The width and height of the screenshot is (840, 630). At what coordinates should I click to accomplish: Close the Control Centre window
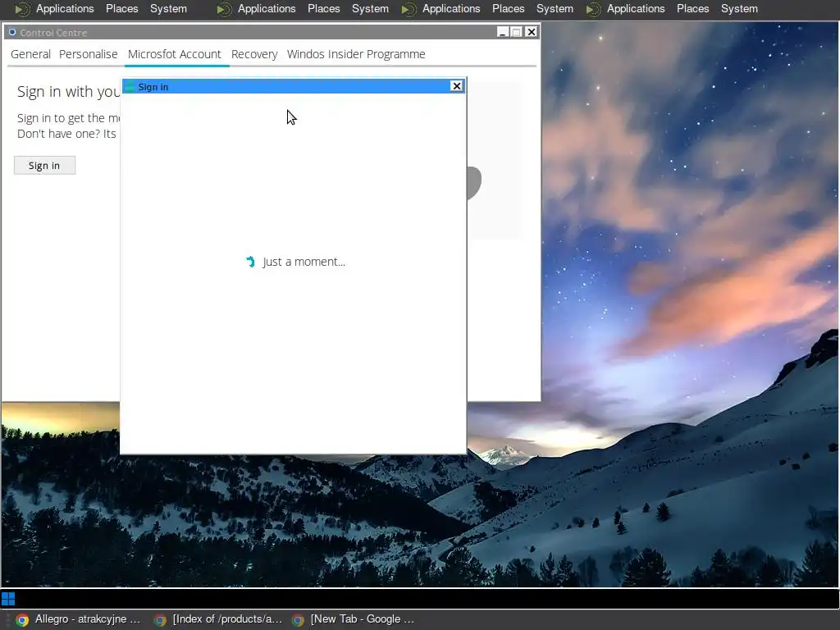[531, 32]
